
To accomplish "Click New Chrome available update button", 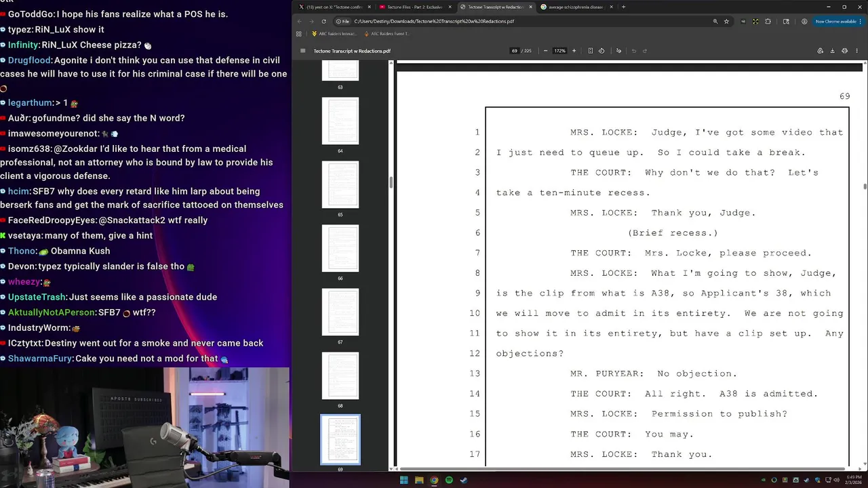I will click(x=839, y=21).
